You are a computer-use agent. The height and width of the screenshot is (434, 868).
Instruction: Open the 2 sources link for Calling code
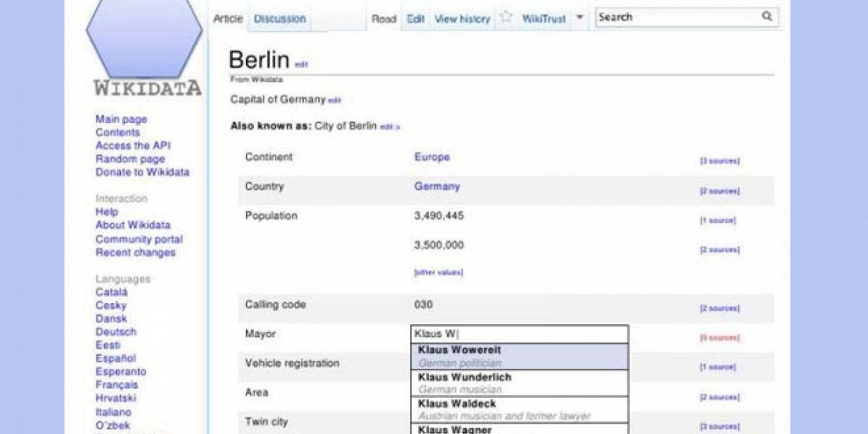[720, 308]
